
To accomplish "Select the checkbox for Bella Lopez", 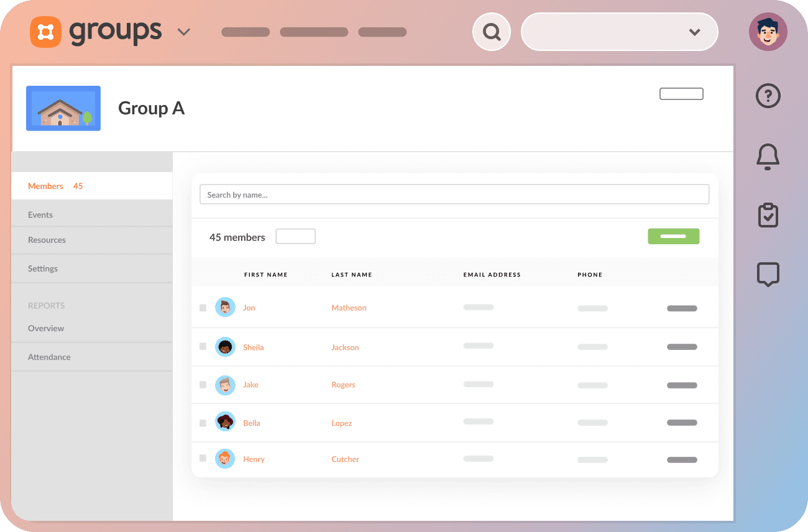I will pyautogui.click(x=203, y=423).
